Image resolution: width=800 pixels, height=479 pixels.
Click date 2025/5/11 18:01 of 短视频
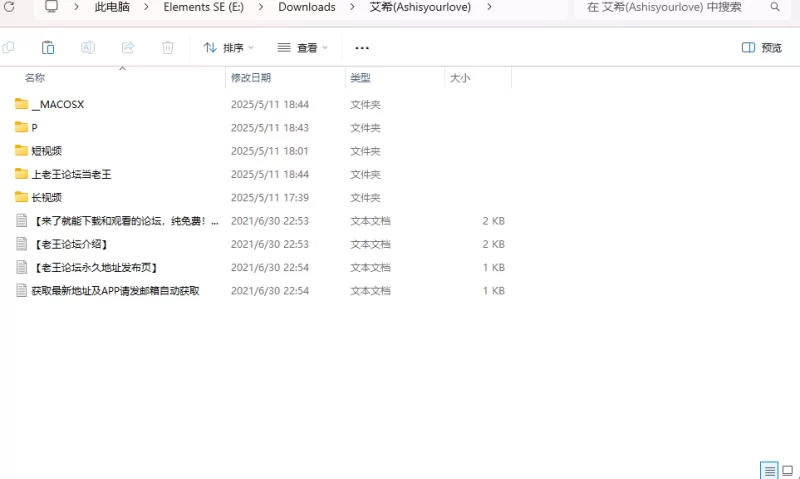269,151
